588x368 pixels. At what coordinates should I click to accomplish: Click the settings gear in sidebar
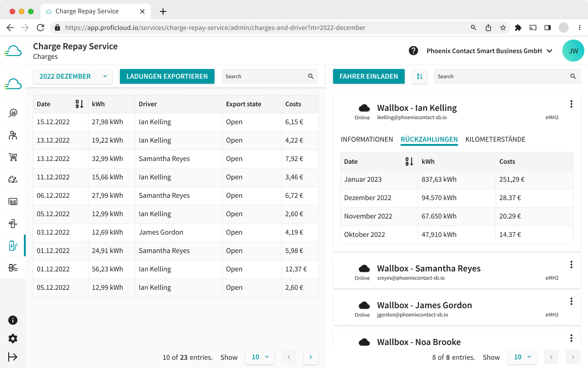13,339
